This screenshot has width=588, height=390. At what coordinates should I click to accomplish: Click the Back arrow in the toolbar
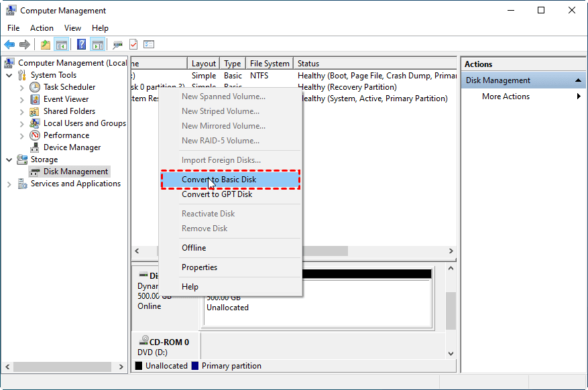click(9, 45)
